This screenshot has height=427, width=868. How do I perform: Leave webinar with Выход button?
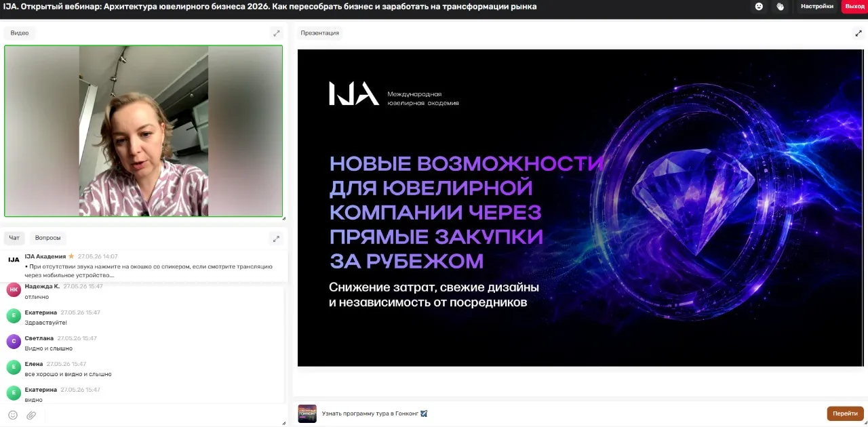coord(854,6)
